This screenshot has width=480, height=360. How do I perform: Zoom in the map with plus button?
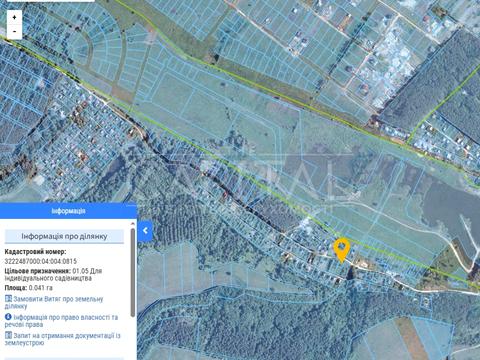click(x=14, y=17)
